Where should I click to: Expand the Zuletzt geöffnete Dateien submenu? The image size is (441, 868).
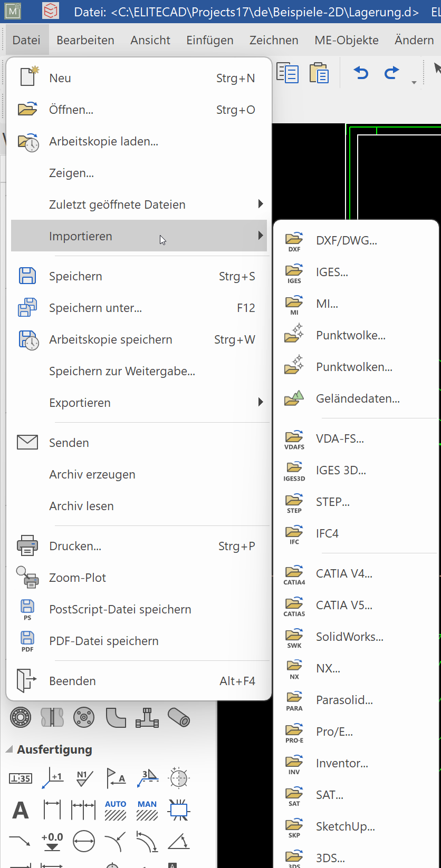(x=117, y=204)
